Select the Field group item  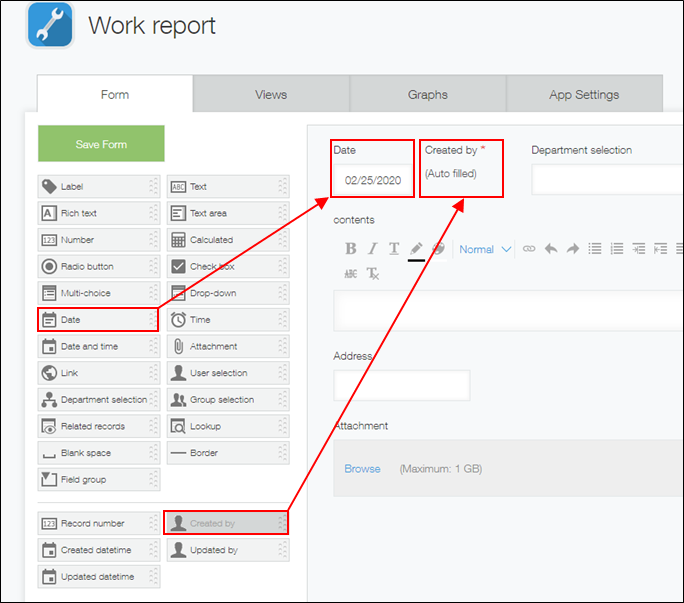pos(99,480)
